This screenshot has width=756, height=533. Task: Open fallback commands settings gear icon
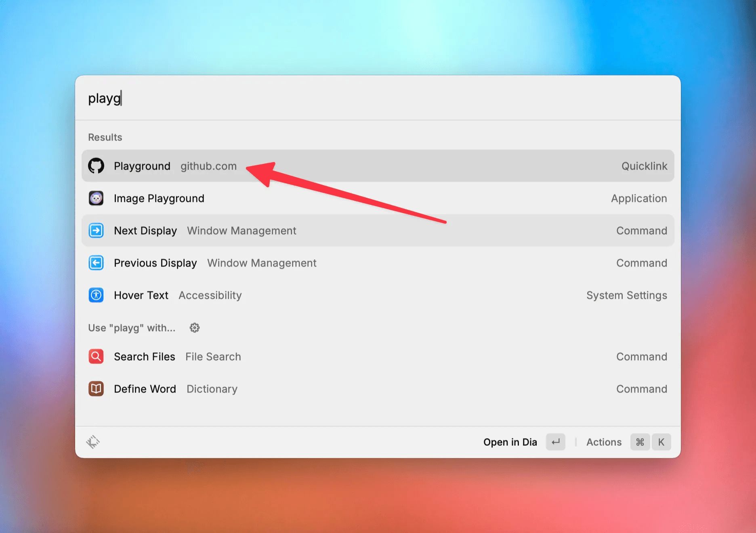(195, 328)
